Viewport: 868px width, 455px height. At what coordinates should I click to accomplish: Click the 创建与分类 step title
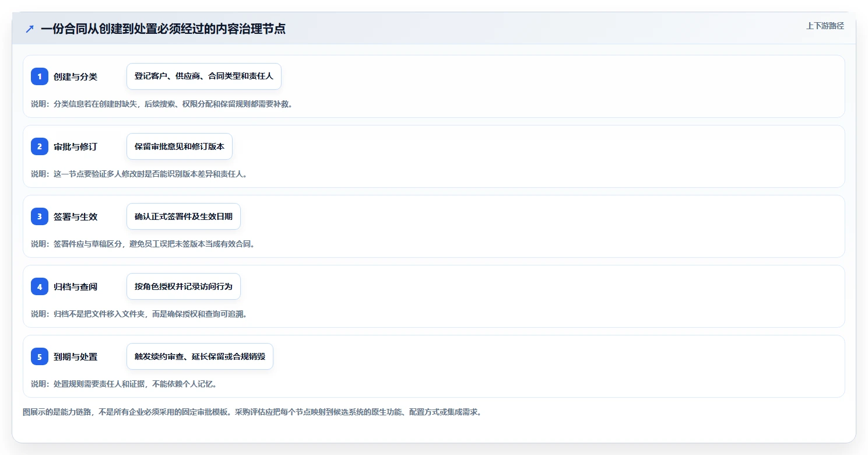76,76
